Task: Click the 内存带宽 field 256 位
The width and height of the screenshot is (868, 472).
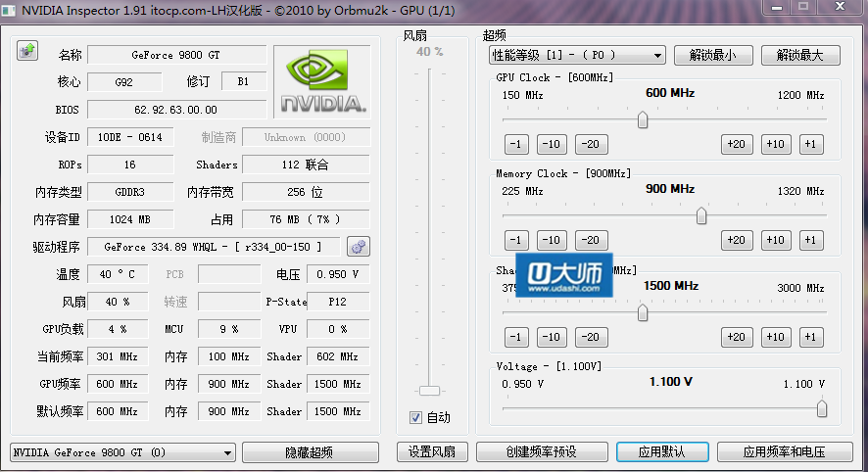Action: (306, 192)
